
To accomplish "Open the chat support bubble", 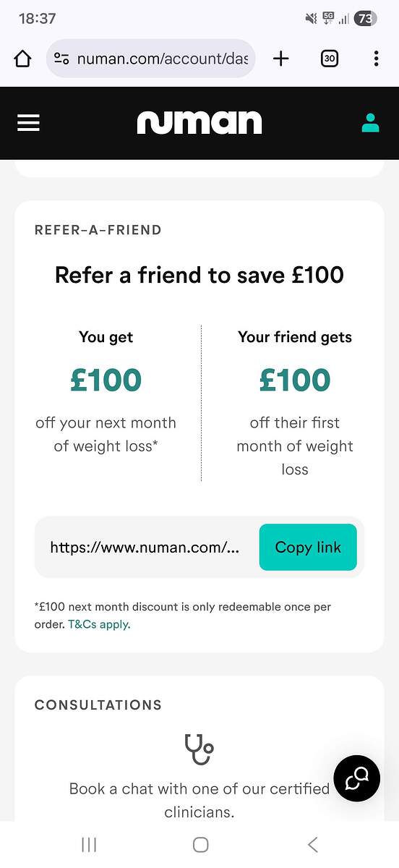I will 356,778.
